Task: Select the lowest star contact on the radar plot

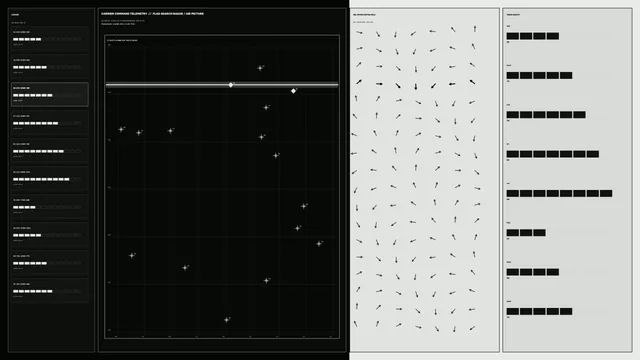Action: [227, 320]
